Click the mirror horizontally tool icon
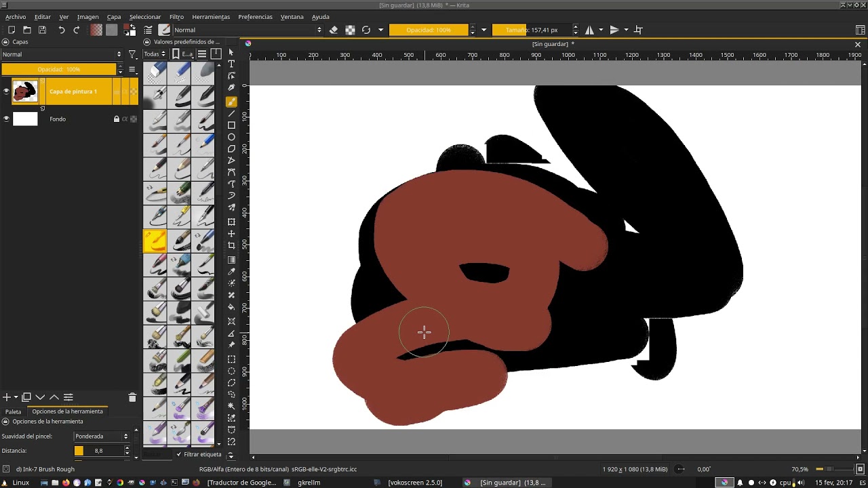Viewport: 868px width, 488px height. coord(590,30)
